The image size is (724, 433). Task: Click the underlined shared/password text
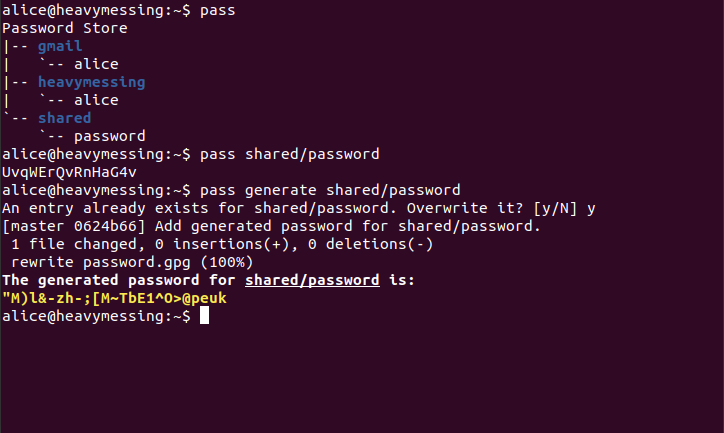312,280
